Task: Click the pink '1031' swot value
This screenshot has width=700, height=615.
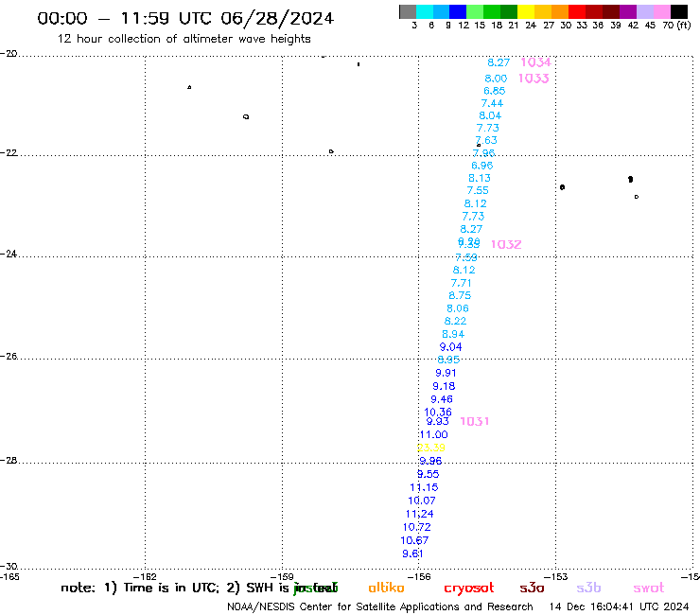Action: point(474,421)
